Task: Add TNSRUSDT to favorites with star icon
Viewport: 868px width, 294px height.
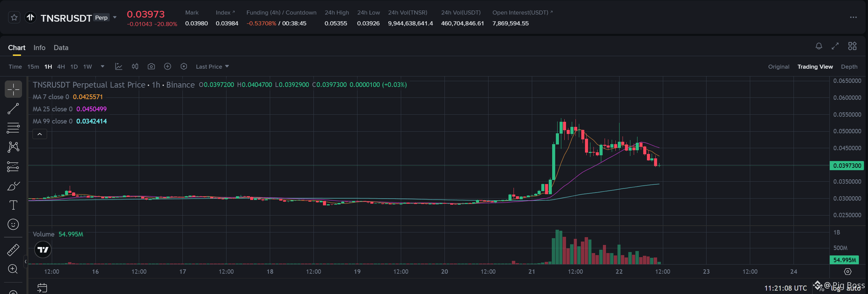Action: coord(14,18)
